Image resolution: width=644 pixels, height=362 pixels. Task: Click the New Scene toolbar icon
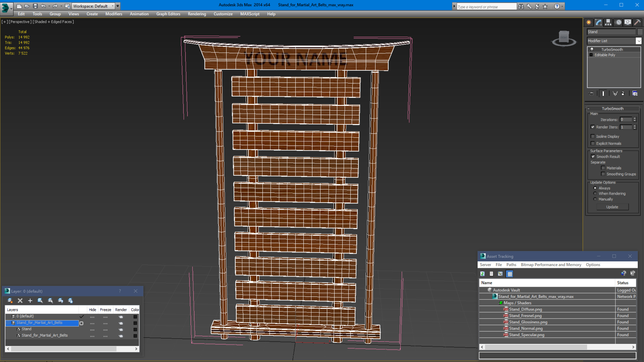[19, 6]
